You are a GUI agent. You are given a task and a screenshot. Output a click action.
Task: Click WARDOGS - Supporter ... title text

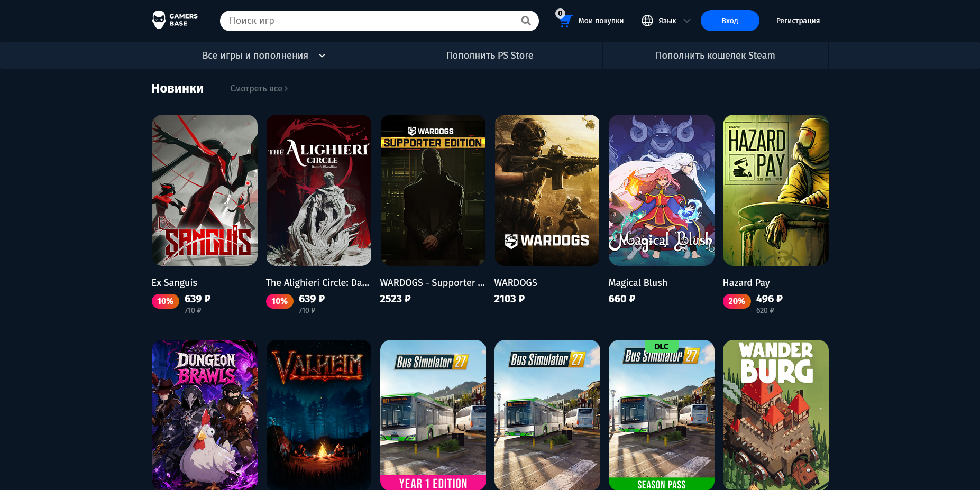click(x=432, y=283)
